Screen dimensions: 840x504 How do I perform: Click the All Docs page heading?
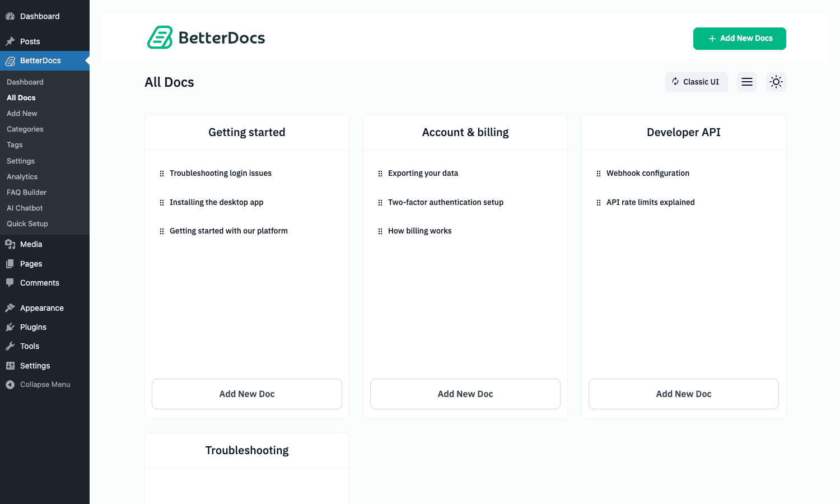169,82
